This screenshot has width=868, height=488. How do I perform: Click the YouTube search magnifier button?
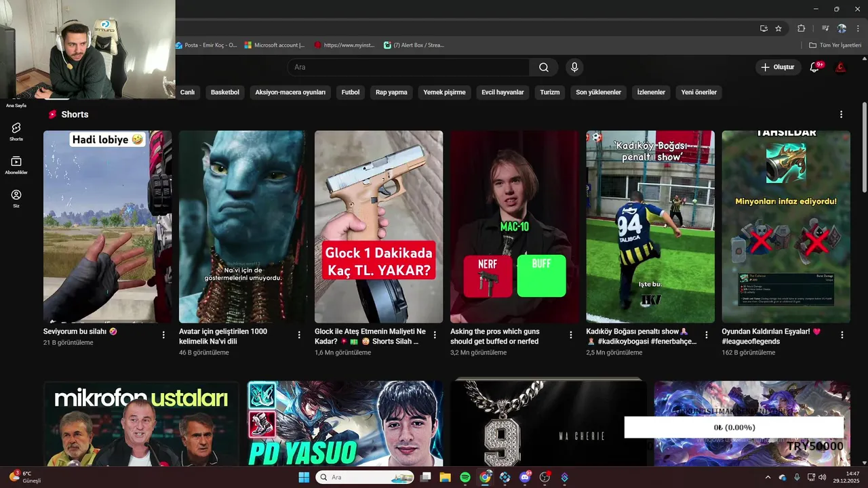pos(544,67)
